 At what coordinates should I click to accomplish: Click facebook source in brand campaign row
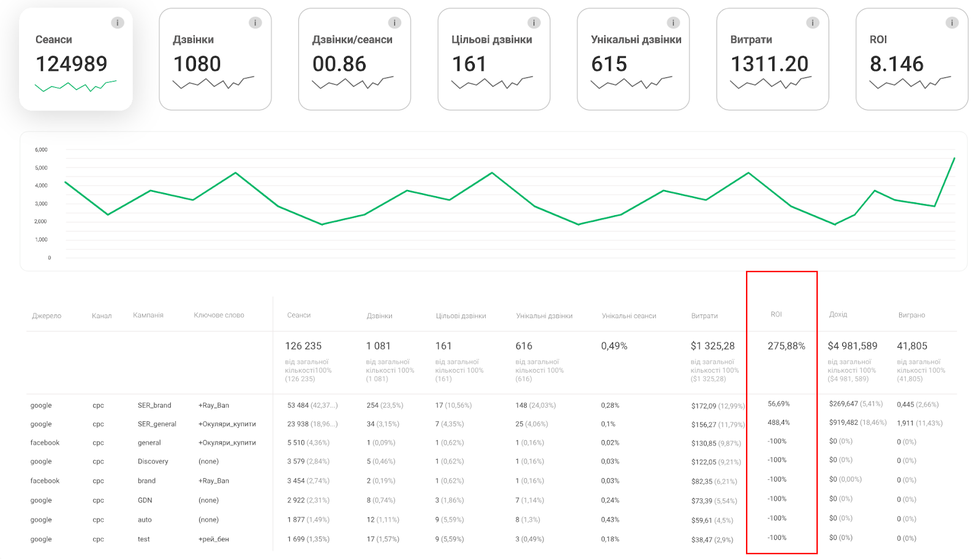pyautogui.click(x=45, y=481)
